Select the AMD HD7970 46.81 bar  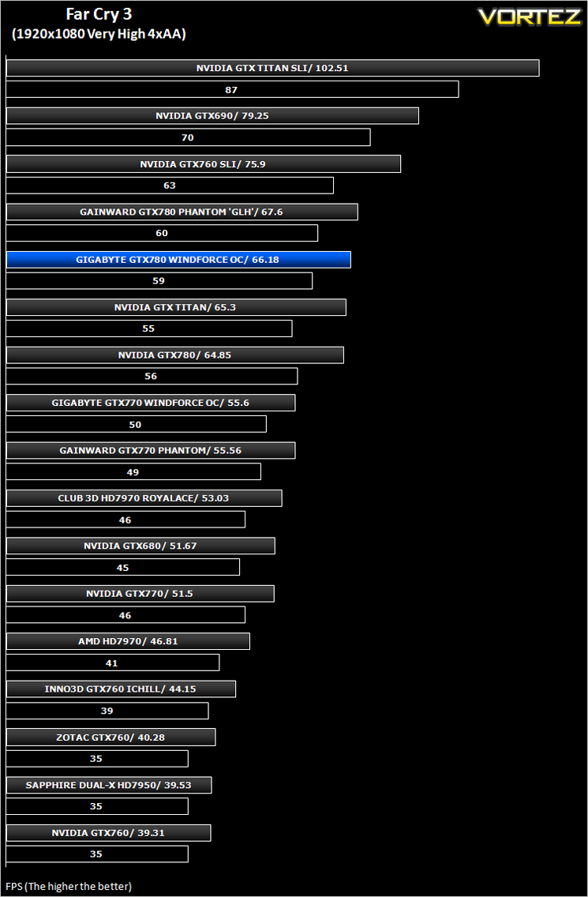pos(128,641)
